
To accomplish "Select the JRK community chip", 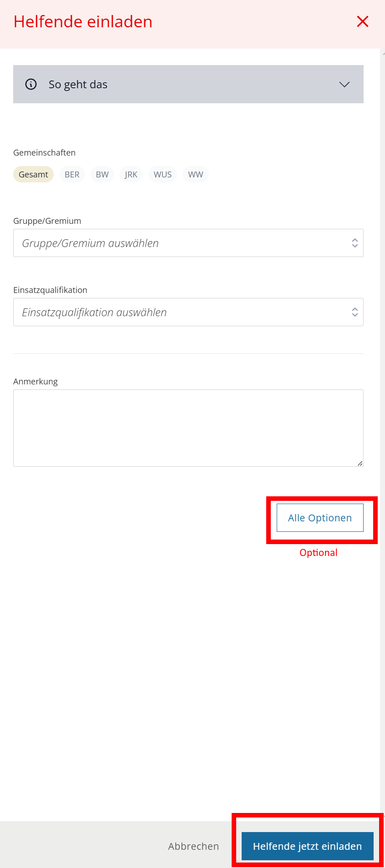I will coord(131,175).
